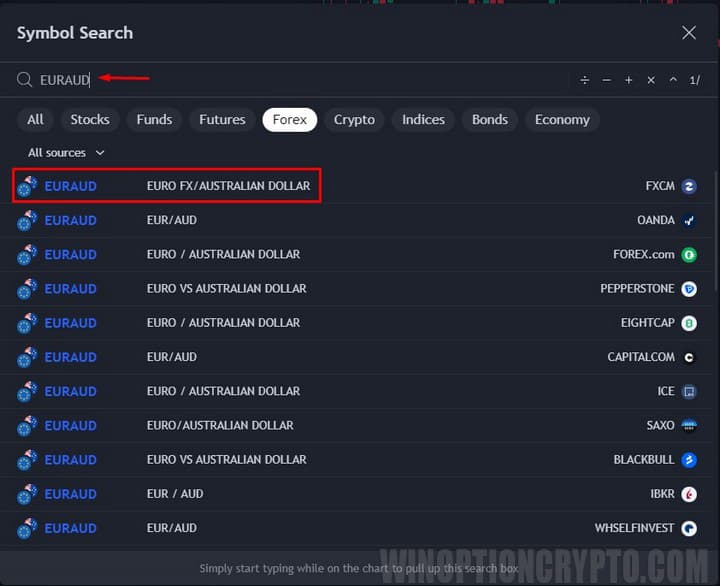Click the EURAUD symbol search input field
The height and width of the screenshot is (586, 720).
click(300, 80)
